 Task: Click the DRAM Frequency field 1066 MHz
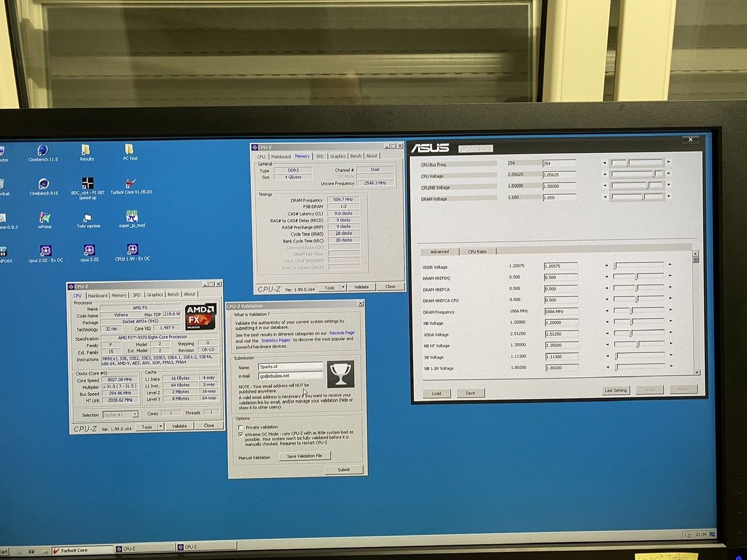tap(561, 311)
